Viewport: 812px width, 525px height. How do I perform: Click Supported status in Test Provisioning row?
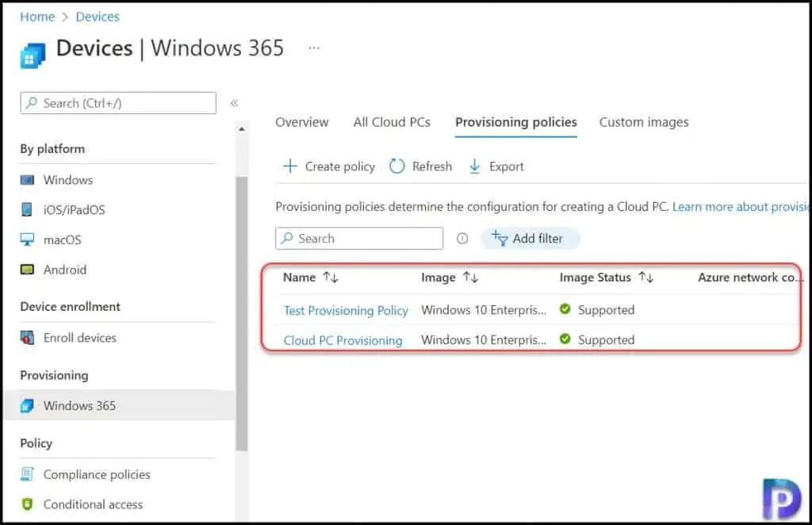click(607, 309)
